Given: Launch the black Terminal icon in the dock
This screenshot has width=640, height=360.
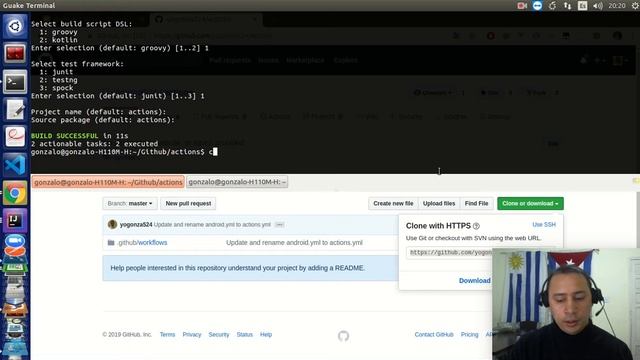Looking at the screenshot, I should point(15,82).
